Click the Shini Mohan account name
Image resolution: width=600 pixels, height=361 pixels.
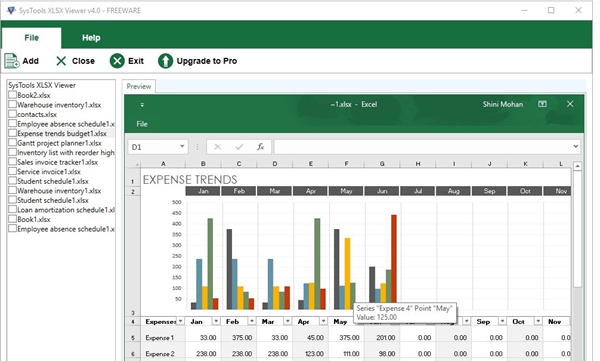502,104
